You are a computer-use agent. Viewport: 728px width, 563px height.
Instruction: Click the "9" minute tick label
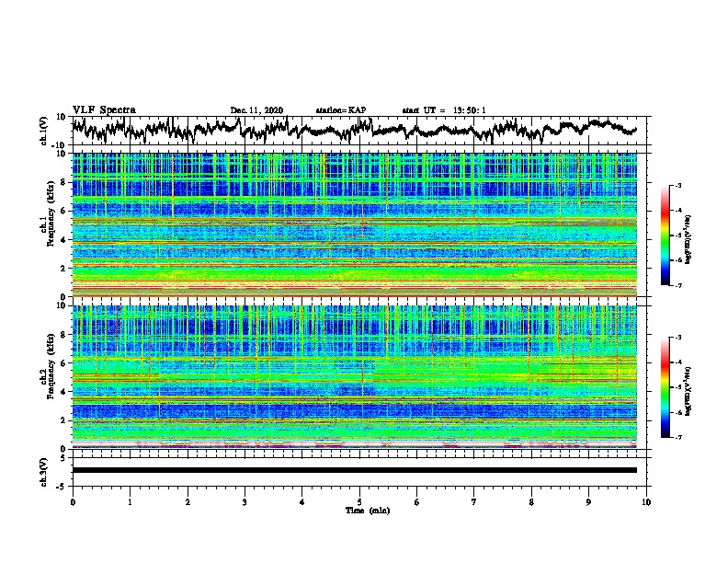tap(588, 502)
